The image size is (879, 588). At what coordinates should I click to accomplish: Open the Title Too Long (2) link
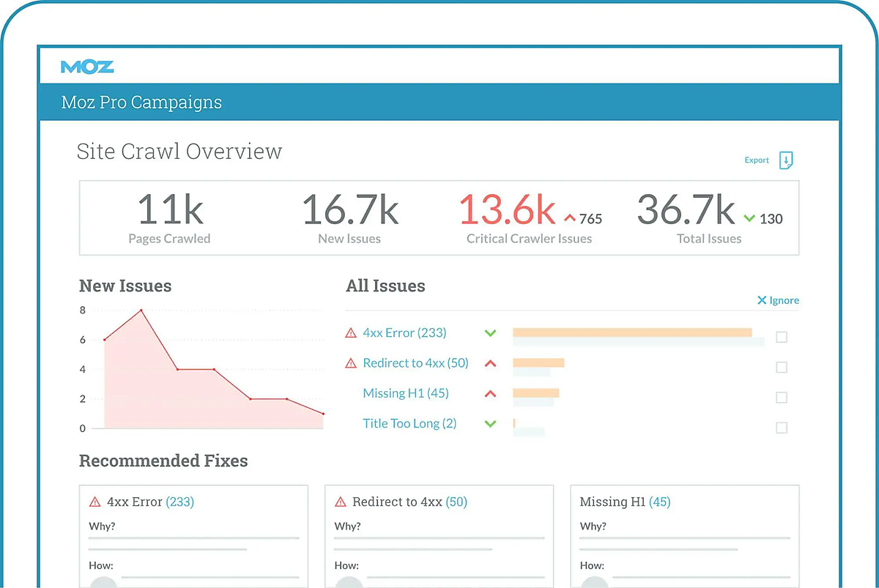[x=409, y=423]
